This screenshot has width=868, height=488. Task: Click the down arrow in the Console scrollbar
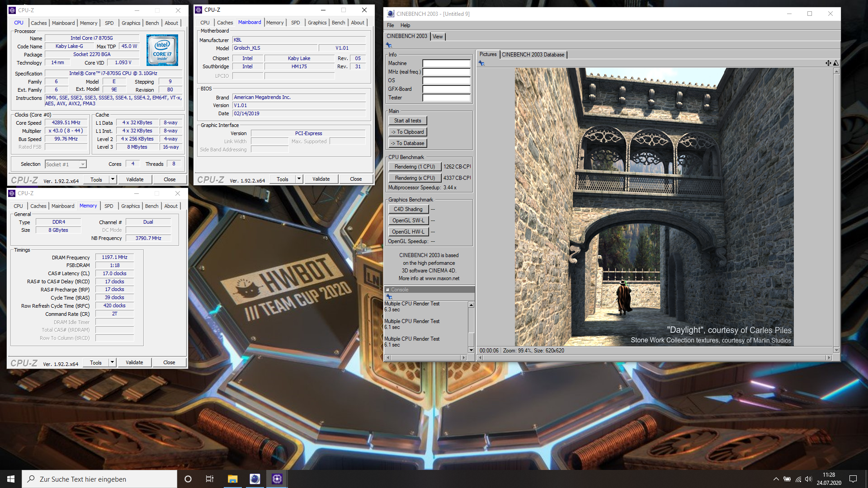[x=471, y=350]
